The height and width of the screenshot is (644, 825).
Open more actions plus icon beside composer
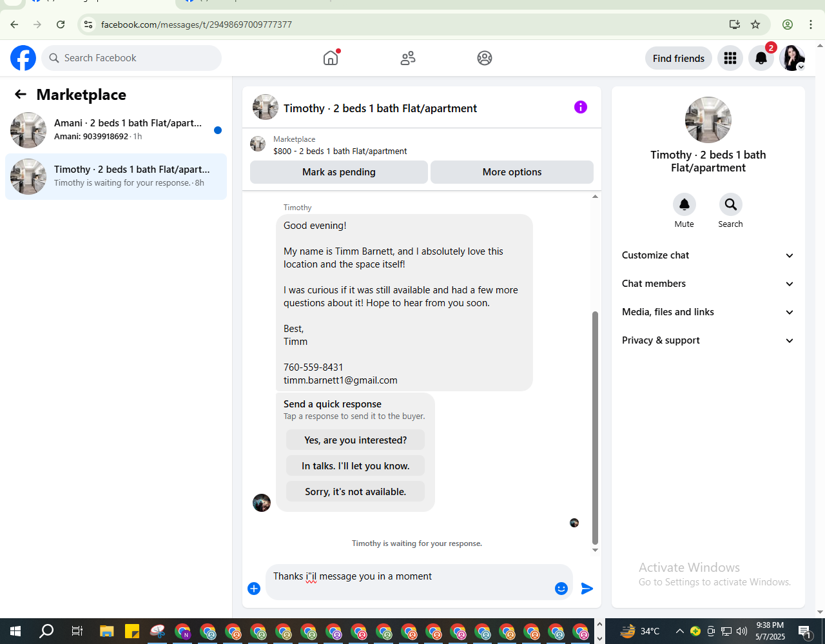[x=254, y=589]
